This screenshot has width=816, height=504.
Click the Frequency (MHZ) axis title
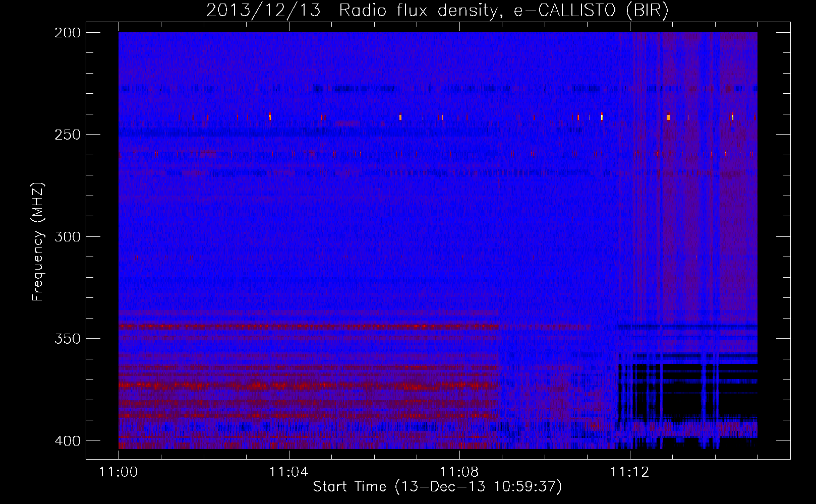[x=38, y=241]
